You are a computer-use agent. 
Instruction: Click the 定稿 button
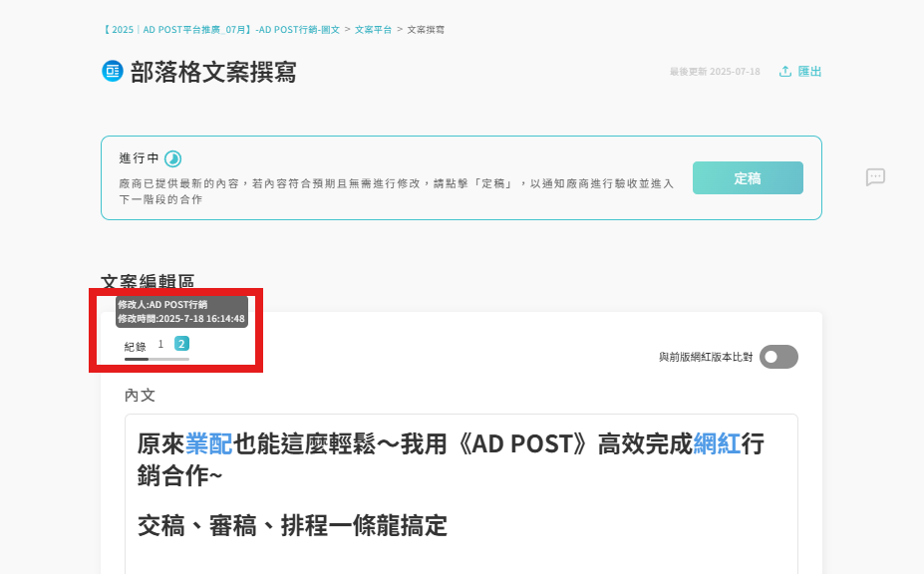coord(748,178)
